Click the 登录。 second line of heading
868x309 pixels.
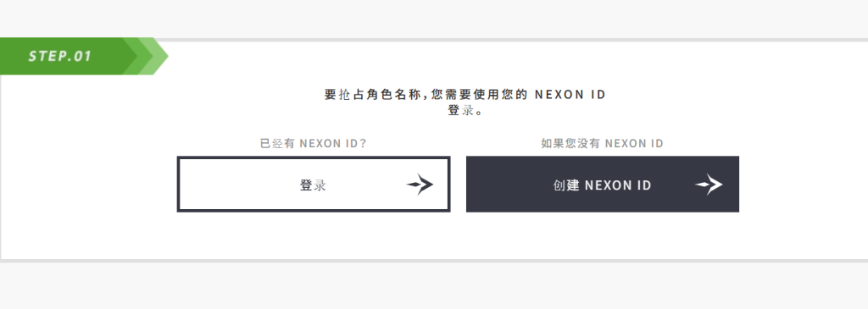coord(465,111)
